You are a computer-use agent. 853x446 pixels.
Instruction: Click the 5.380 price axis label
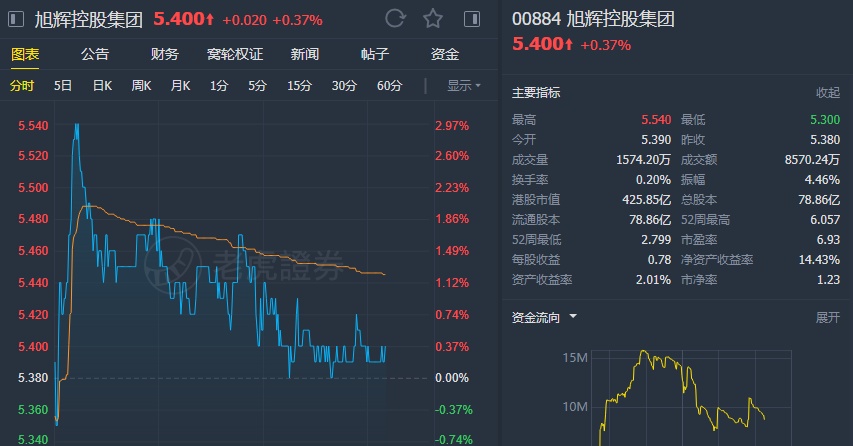(33, 377)
